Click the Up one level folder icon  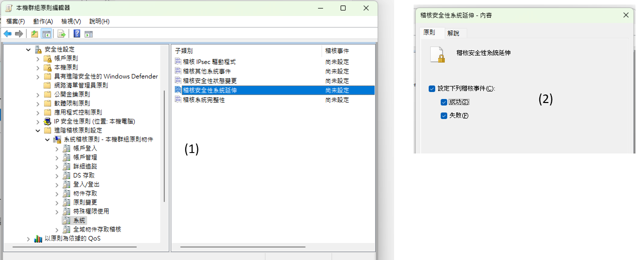[x=34, y=33]
